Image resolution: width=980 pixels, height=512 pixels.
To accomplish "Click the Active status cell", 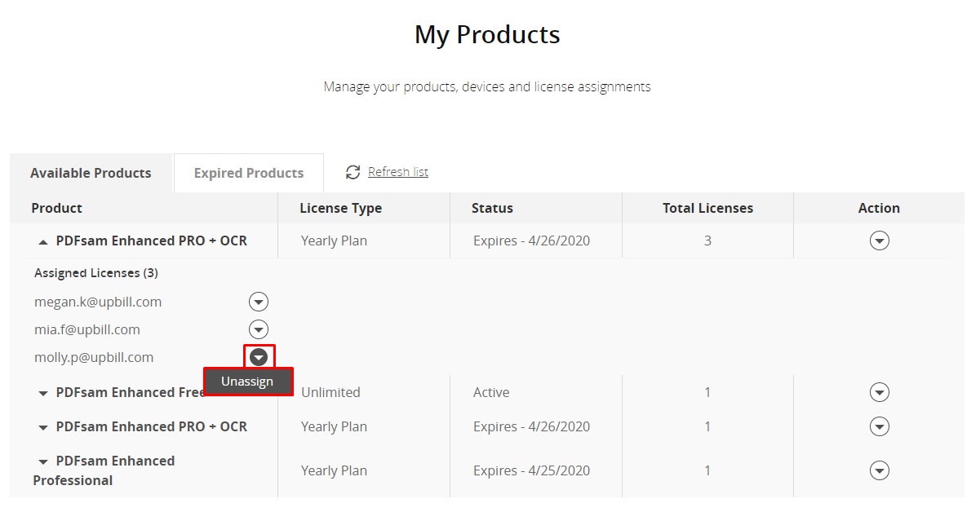I will click(x=491, y=392).
